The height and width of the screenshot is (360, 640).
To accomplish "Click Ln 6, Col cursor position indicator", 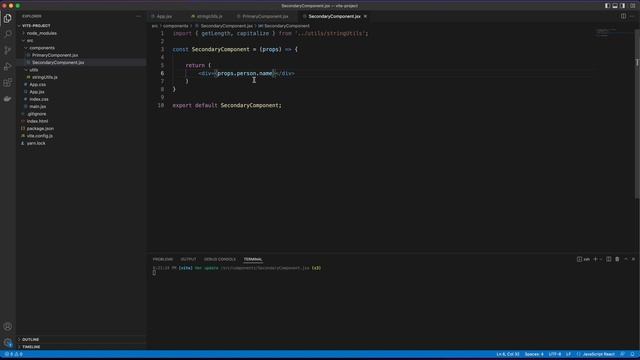I will click(508, 354).
